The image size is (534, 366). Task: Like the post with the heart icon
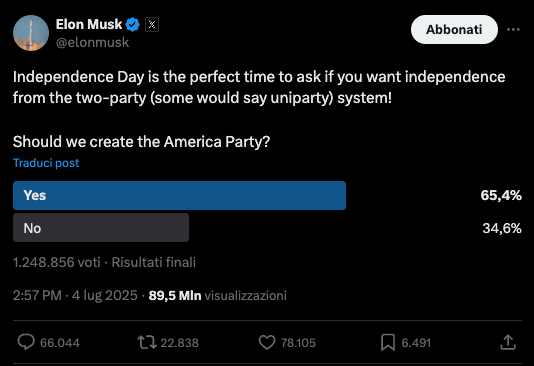tap(267, 342)
